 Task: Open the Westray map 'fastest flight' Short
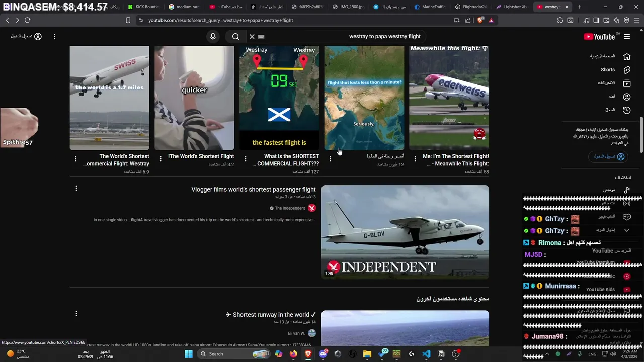(279, 98)
